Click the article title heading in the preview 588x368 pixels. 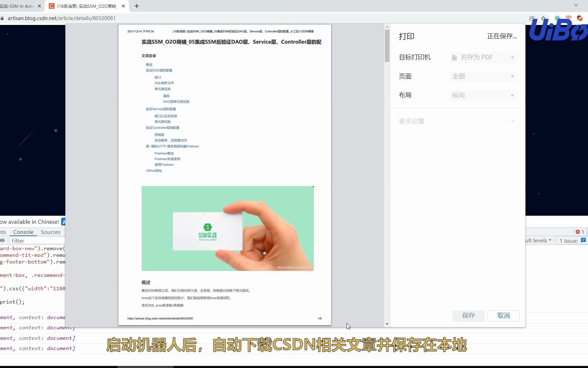pos(232,42)
